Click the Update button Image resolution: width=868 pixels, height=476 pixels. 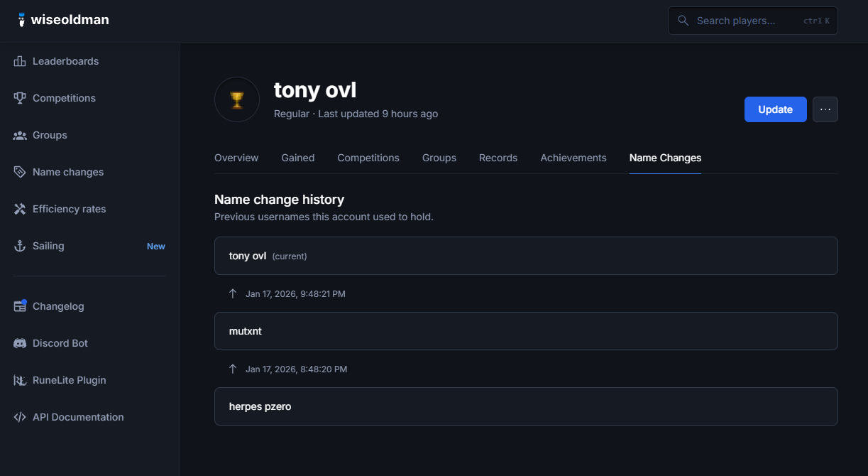click(x=775, y=109)
